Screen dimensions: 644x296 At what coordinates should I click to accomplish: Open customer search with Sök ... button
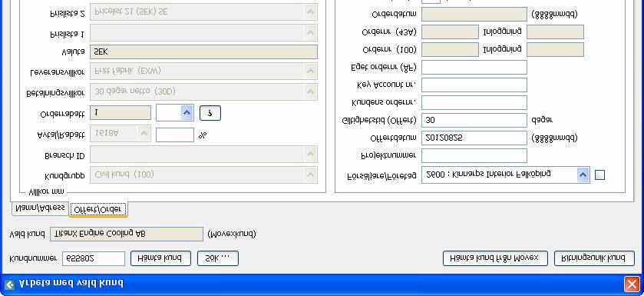point(218,258)
